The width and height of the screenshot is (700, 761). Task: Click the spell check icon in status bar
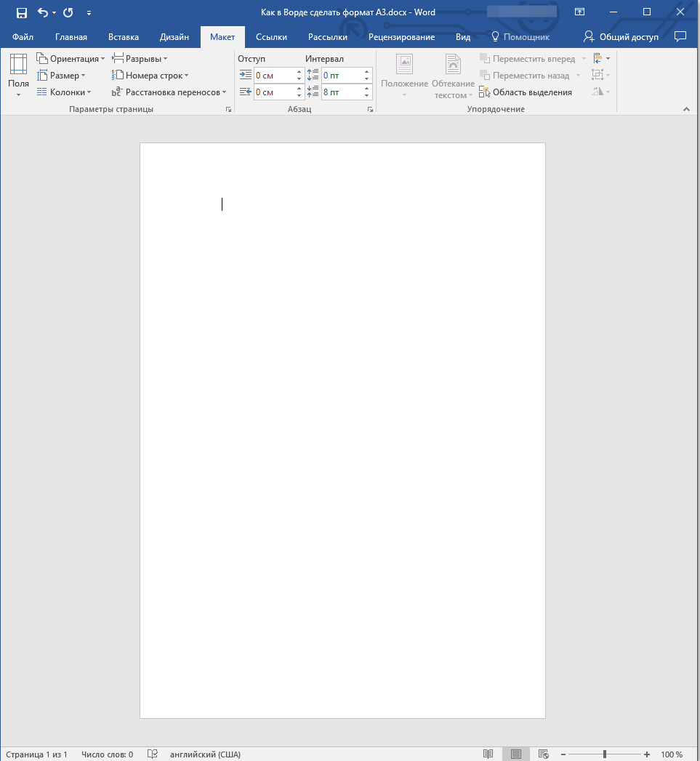(x=153, y=754)
